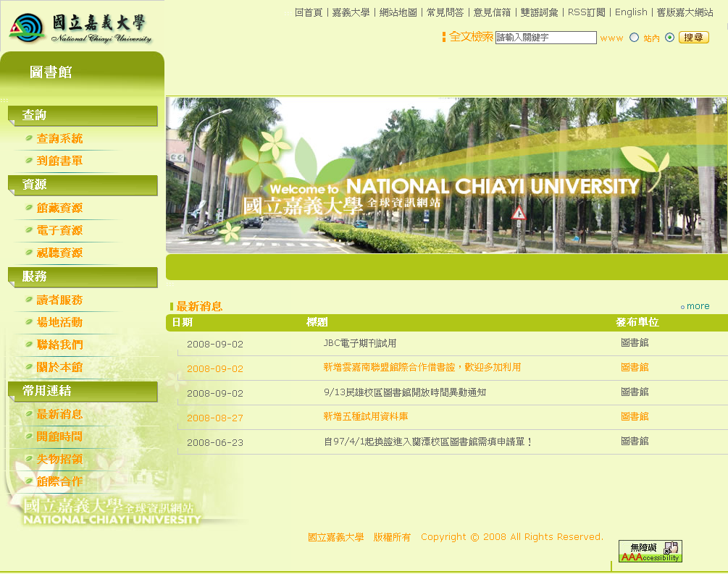Open 開館時間 in the sidebar
Viewport: 728px width, 574px height.
[59, 436]
